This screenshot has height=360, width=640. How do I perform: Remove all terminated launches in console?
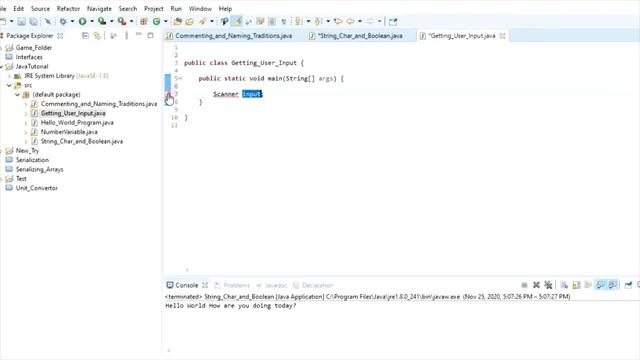548,285
